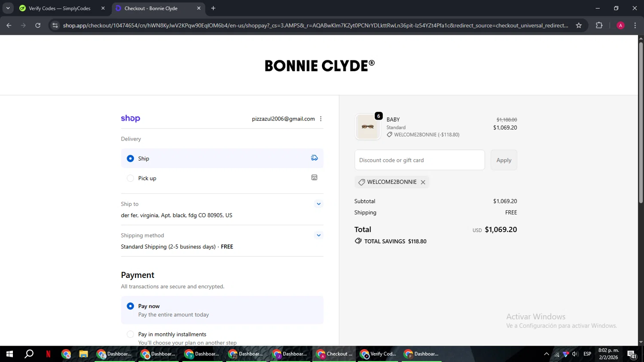Select the Pick up delivery option
This screenshot has height=362, width=644.
(x=222, y=178)
